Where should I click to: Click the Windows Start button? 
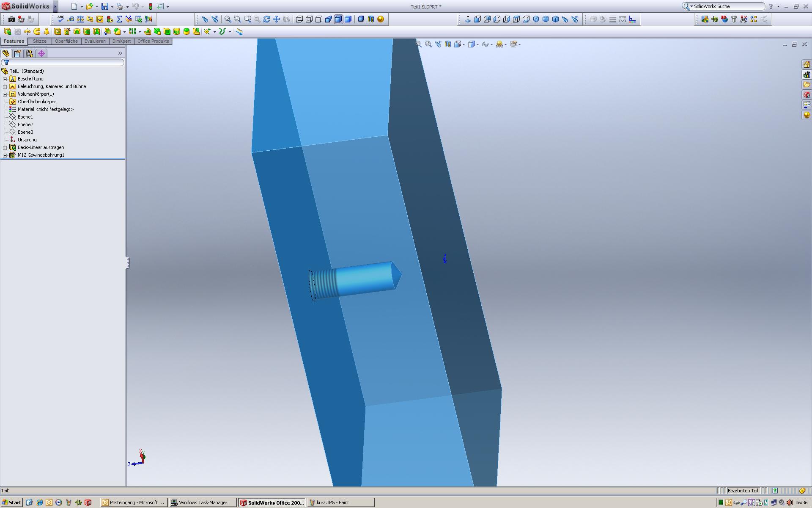pyautogui.click(x=12, y=502)
